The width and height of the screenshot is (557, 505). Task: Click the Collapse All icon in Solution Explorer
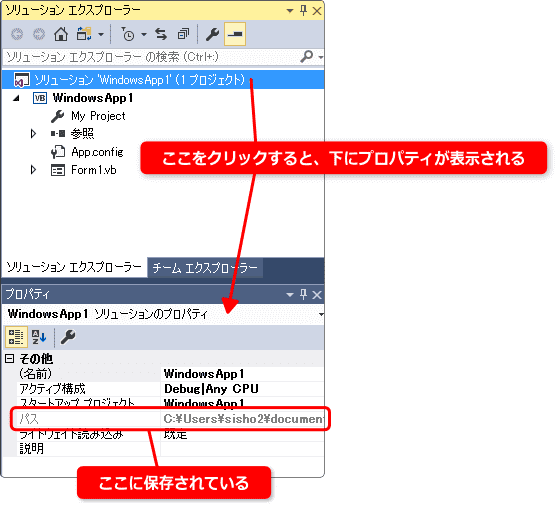pos(183,34)
